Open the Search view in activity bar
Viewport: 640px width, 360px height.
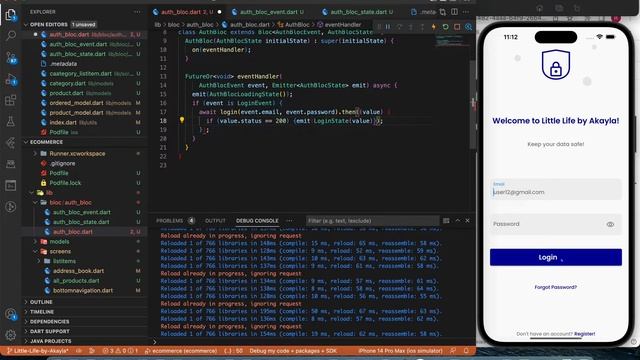[x=11, y=36]
